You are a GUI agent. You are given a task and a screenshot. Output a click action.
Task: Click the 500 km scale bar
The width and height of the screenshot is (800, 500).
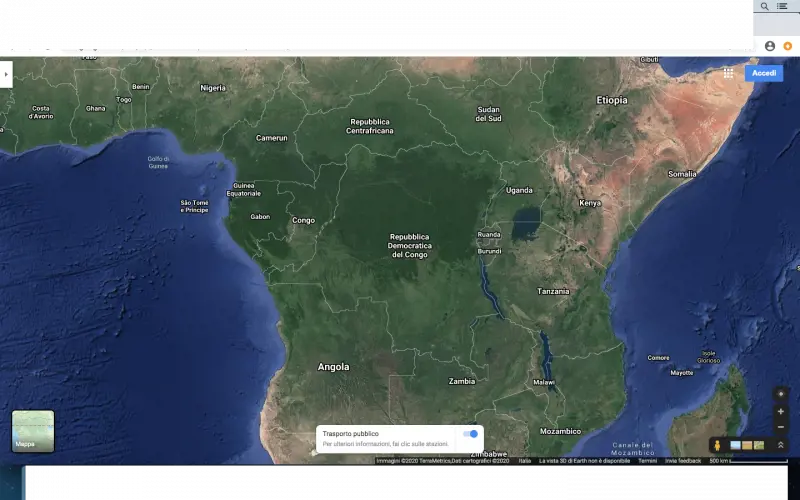[x=748, y=461]
